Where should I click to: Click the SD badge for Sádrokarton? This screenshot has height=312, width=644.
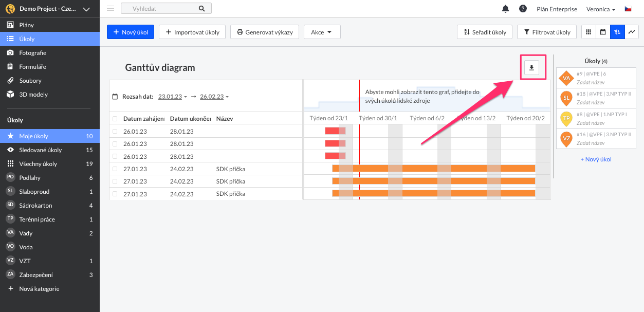[10, 205]
